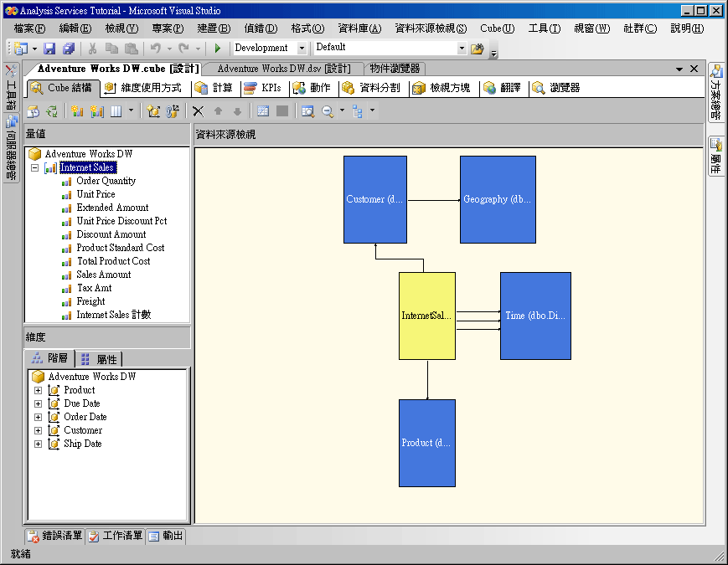Click the New Project icon in main toolbar
This screenshot has height=565, width=728.
21,48
